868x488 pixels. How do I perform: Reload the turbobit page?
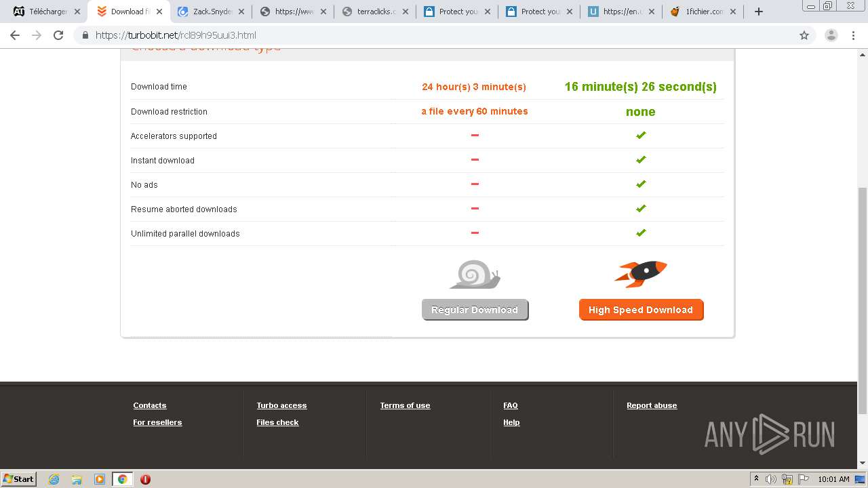coord(58,35)
